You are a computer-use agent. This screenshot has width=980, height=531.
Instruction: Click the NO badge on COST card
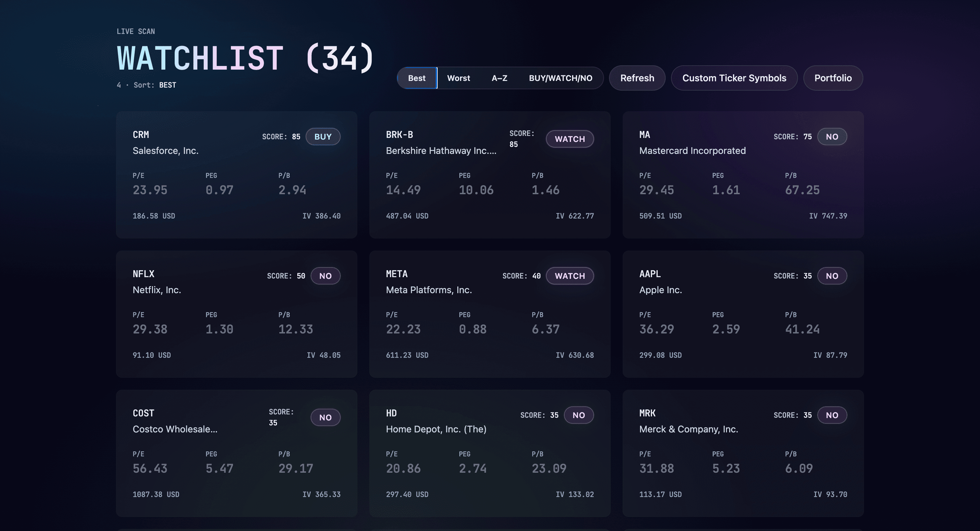(325, 417)
